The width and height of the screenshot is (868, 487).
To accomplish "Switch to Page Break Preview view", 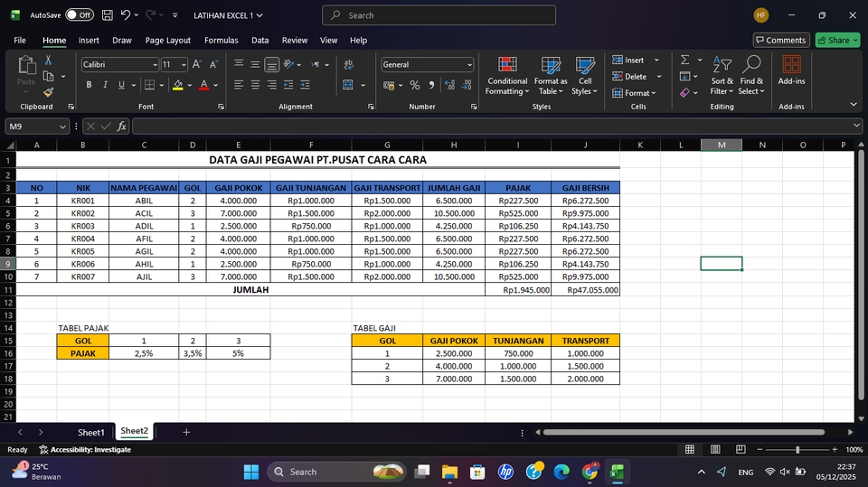I will [x=740, y=449].
